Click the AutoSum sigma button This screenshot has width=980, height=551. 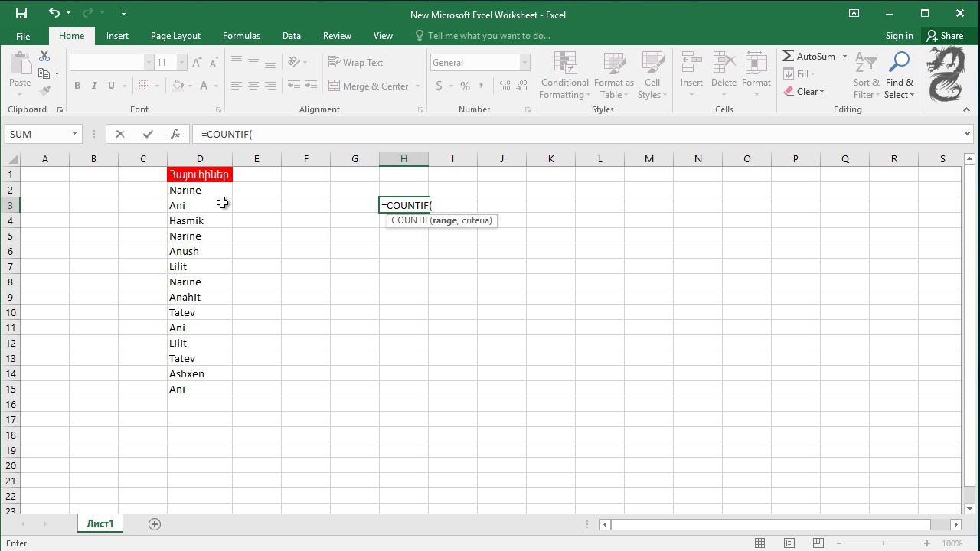coord(808,57)
